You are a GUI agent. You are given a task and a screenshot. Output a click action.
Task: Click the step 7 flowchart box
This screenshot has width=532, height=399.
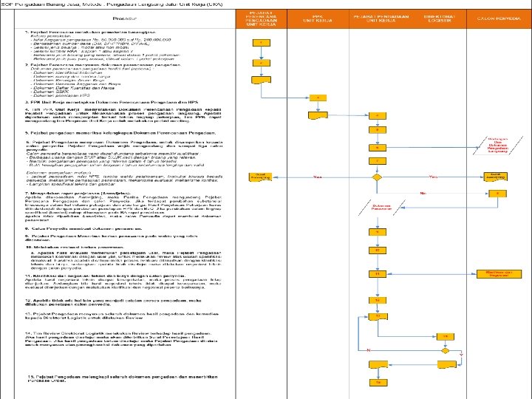point(378,161)
